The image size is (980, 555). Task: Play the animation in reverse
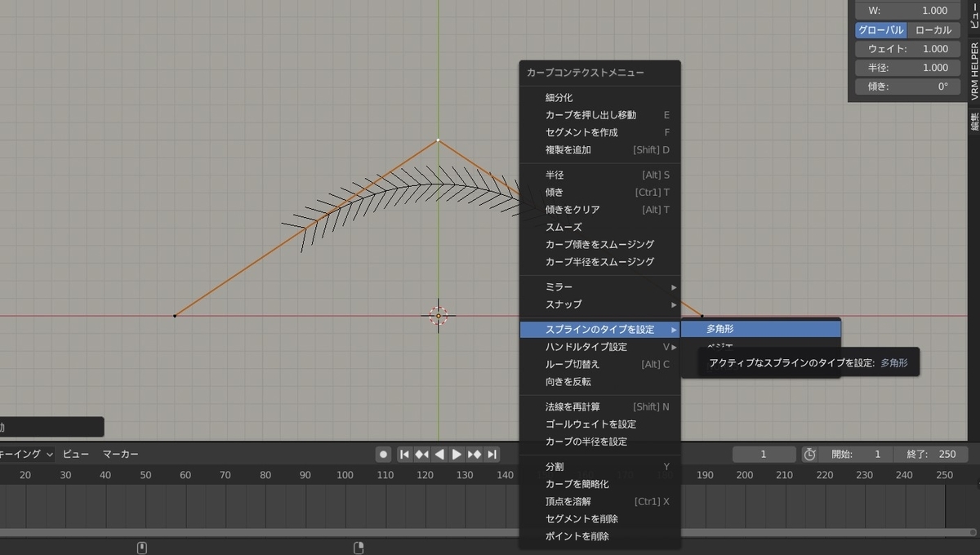(439, 454)
